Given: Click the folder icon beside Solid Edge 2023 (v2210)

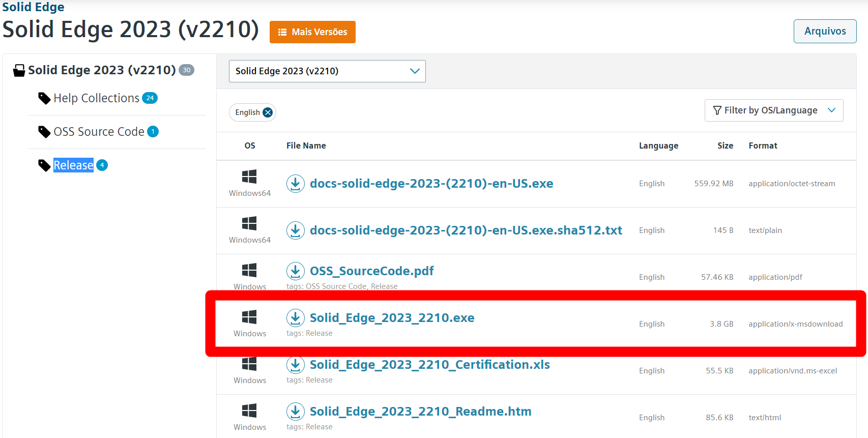Looking at the screenshot, I should (x=19, y=70).
